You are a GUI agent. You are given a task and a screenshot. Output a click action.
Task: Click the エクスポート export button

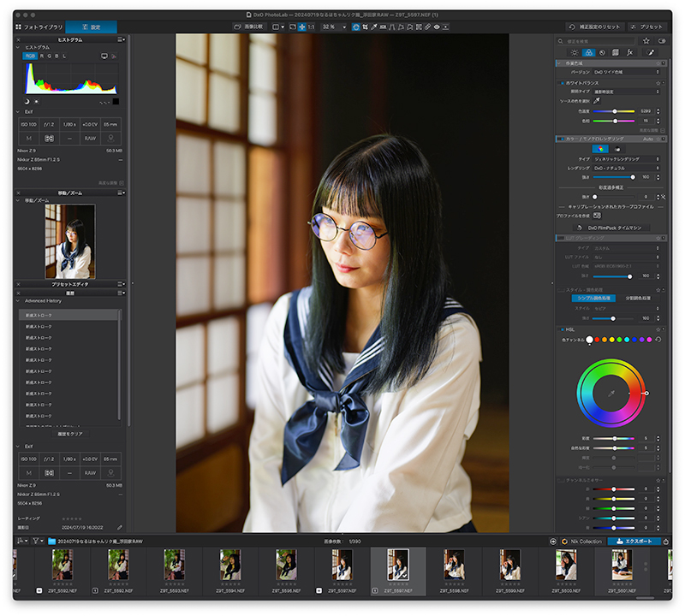click(x=634, y=542)
